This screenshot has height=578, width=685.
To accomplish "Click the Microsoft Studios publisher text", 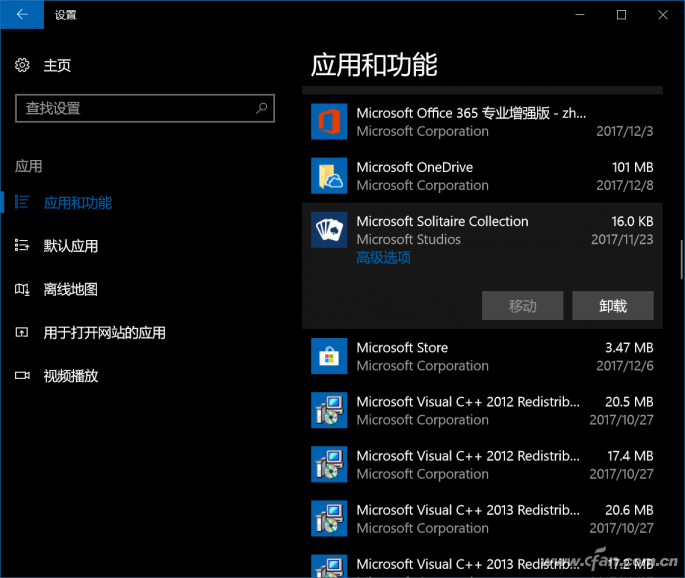I will pos(408,239).
